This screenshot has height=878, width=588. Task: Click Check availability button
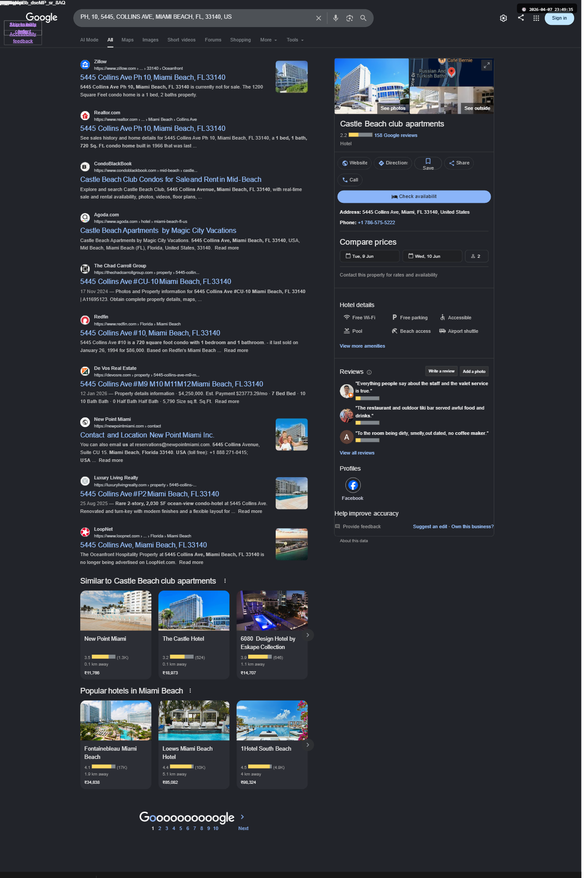(414, 197)
